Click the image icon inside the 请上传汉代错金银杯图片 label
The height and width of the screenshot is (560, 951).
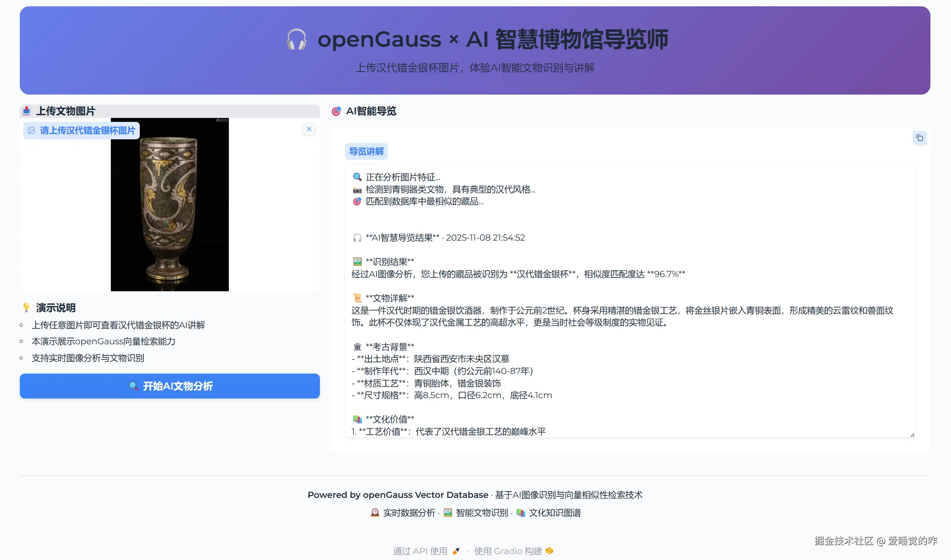(31, 130)
